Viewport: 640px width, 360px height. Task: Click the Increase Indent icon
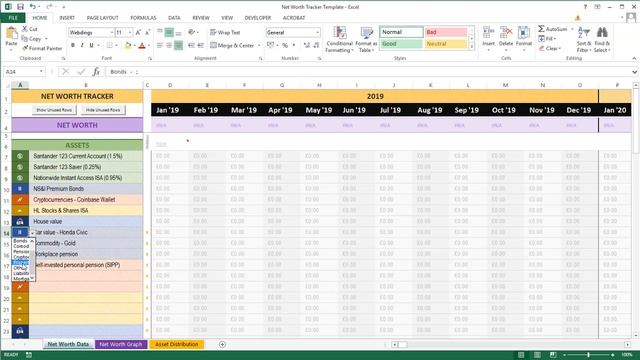tap(200, 45)
